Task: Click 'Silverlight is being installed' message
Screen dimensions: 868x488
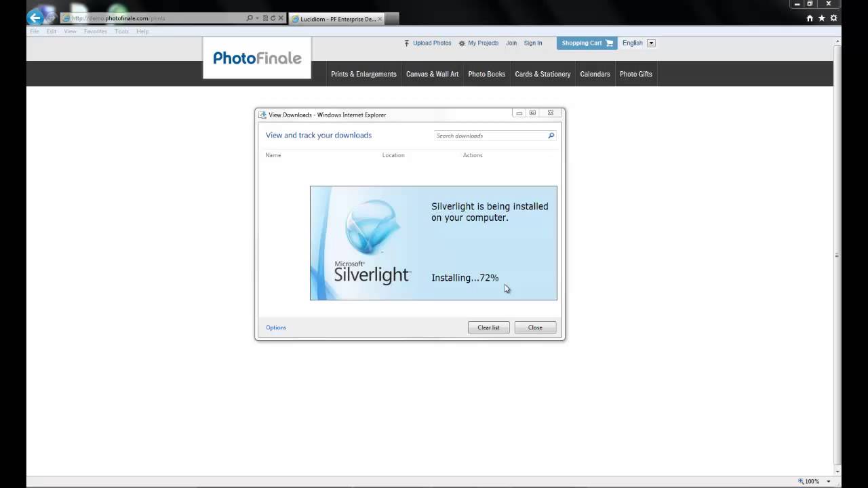Action: [x=490, y=212]
